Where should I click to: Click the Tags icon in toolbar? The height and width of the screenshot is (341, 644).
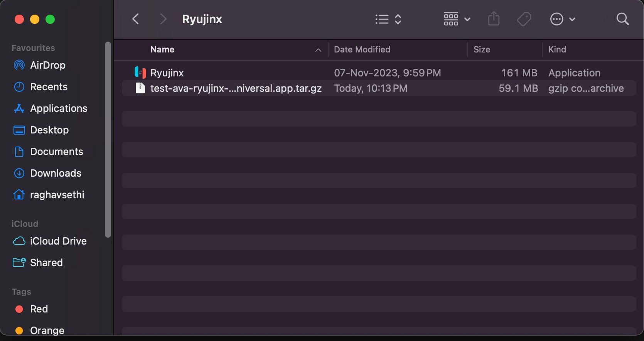pos(524,19)
